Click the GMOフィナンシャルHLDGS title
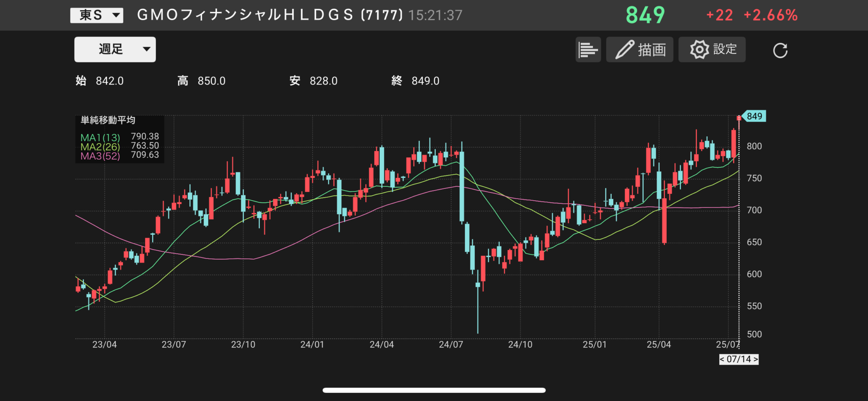 [x=269, y=15]
